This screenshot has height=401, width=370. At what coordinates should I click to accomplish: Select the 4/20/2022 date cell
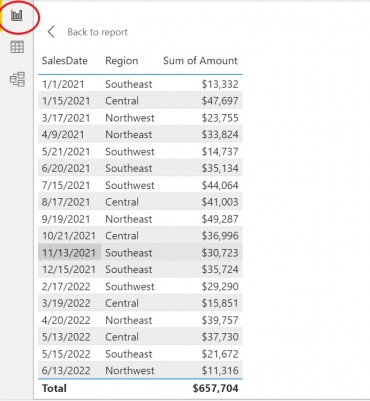click(x=66, y=320)
